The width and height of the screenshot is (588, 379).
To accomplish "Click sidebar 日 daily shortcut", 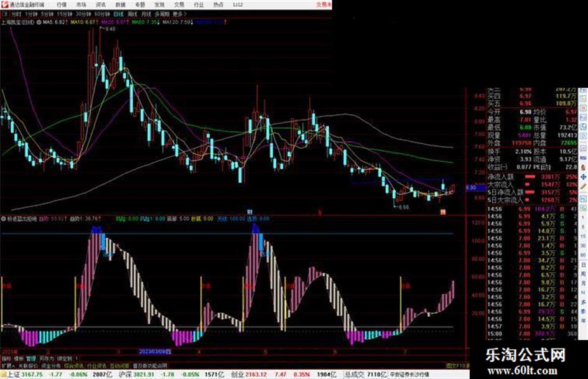I will pos(584,264).
